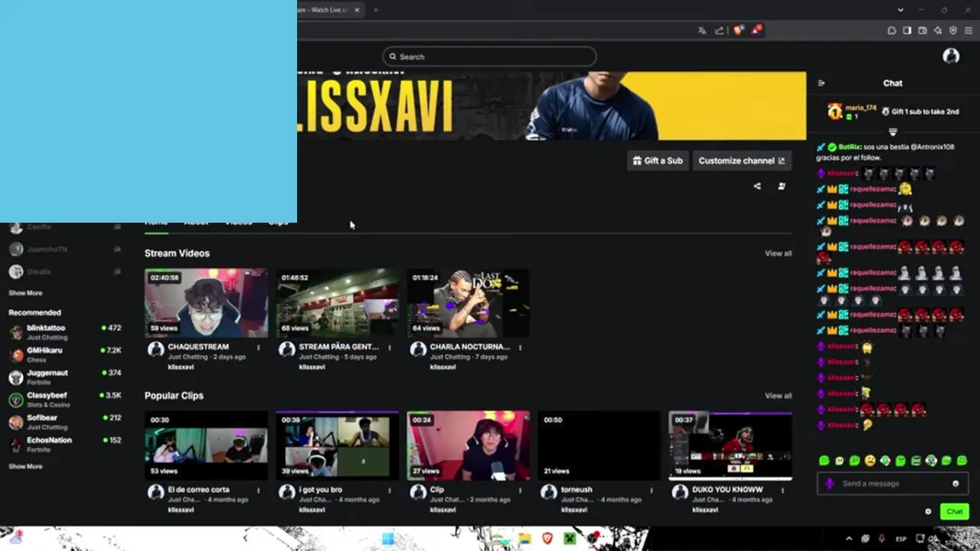The image size is (980, 551).
Task: Open the browser VPN shield icon
Action: [x=953, y=31]
